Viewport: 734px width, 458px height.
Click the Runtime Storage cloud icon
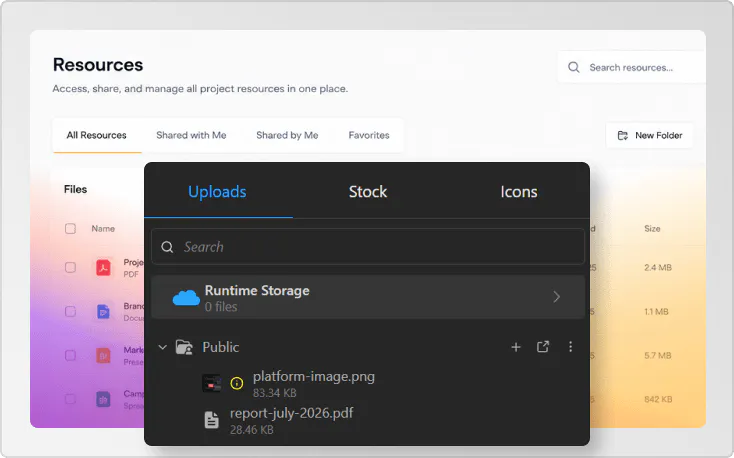tap(186, 297)
